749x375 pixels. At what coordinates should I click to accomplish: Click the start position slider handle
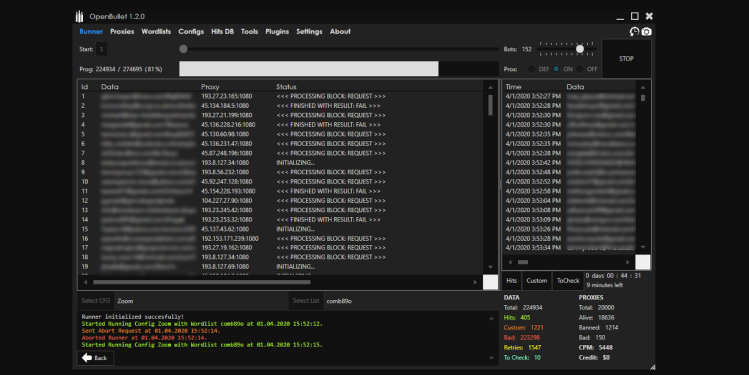183,49
